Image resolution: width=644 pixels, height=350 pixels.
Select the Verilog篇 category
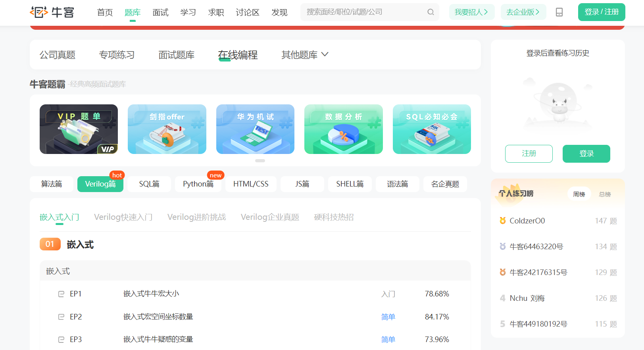click(100, 184)
